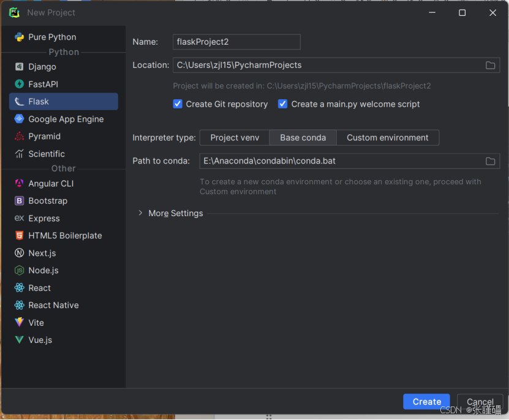Select Base conda interpreter type

tap(303, 138)
